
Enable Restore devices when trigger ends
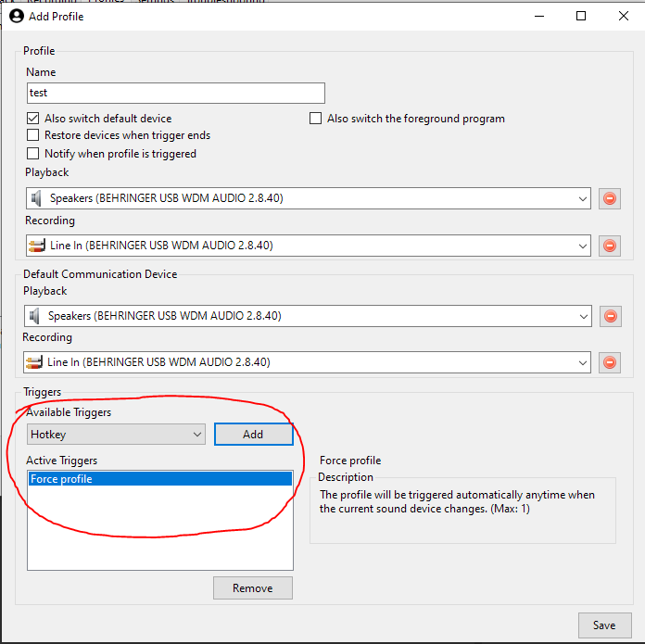[33, 135]
